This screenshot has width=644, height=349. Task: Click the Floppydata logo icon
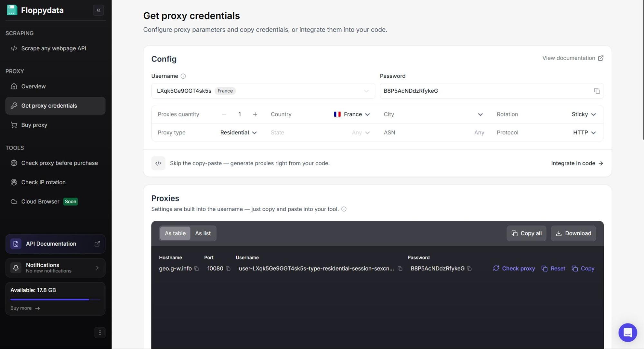click(x=12, y=10)
